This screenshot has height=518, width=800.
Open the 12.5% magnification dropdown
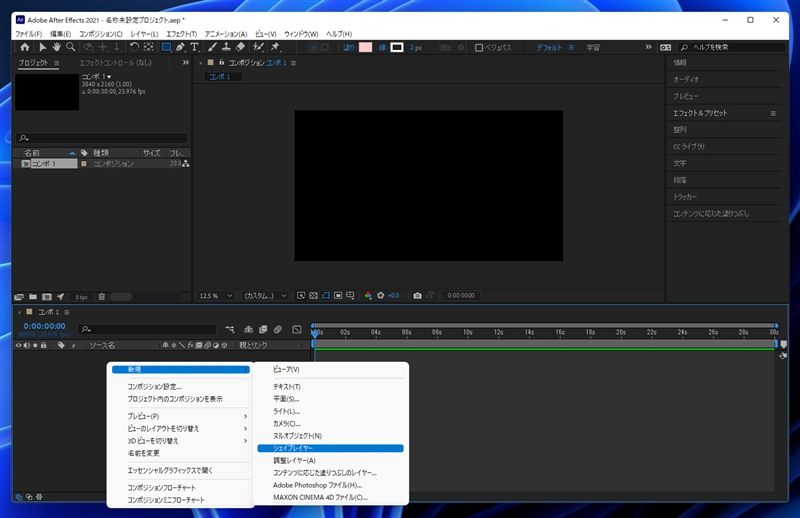coord(216,296)
